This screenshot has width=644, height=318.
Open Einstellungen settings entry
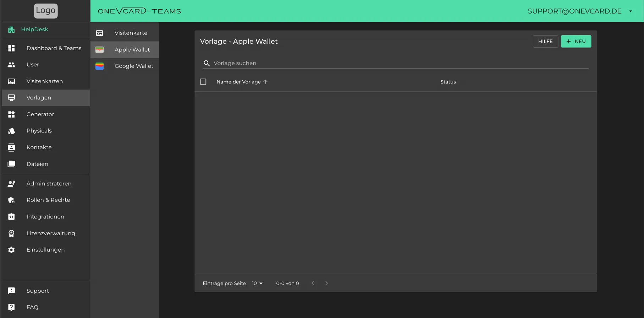(x=46, y=250)
